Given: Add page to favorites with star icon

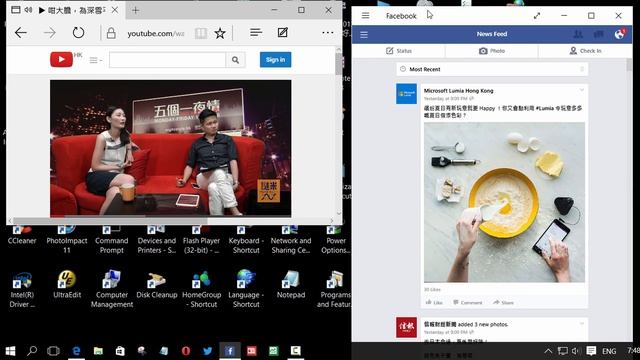Looking at the screenshot, I should 220,33.
